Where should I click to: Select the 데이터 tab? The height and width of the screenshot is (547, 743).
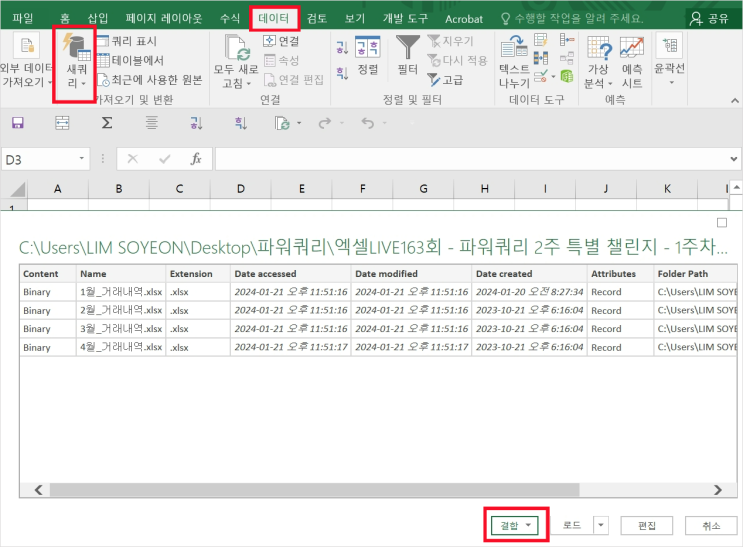click(274, 18)
